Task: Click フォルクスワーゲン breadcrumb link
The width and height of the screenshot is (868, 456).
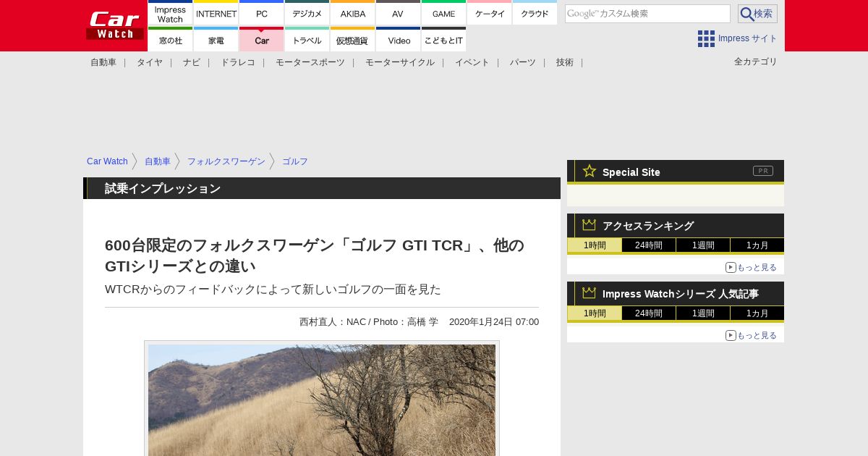Action: (226, 161)
